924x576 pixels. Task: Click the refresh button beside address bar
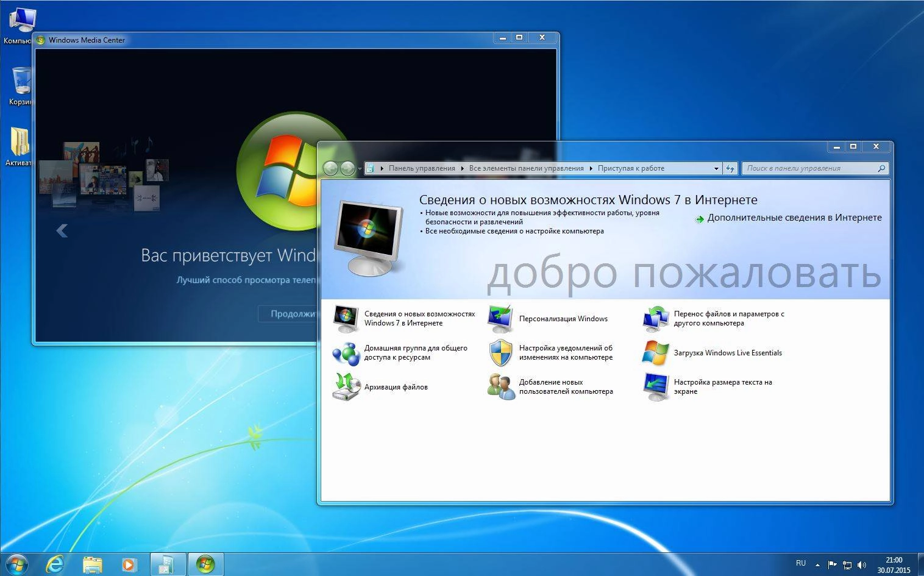730,168
